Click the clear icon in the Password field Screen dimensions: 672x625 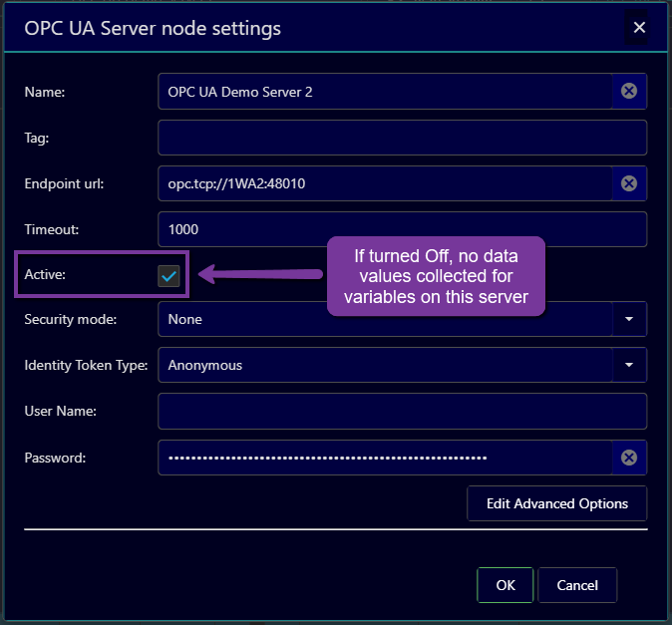coord(629,458)
